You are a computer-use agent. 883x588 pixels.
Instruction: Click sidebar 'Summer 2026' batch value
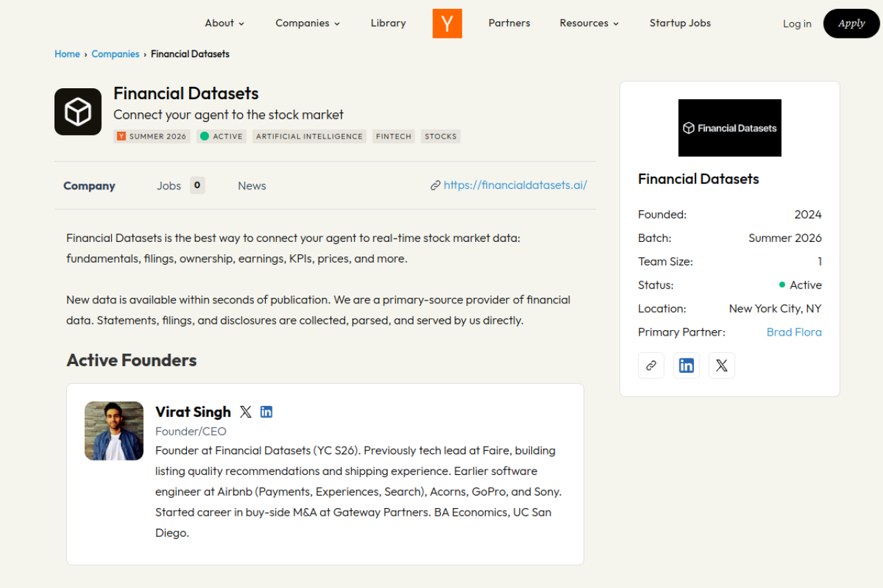(x=785, y=239)
